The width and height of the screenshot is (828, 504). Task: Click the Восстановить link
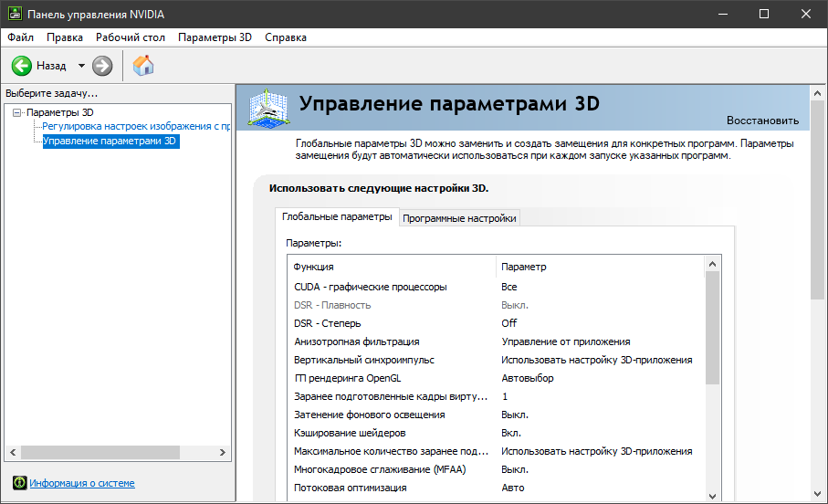coord(762,121)
